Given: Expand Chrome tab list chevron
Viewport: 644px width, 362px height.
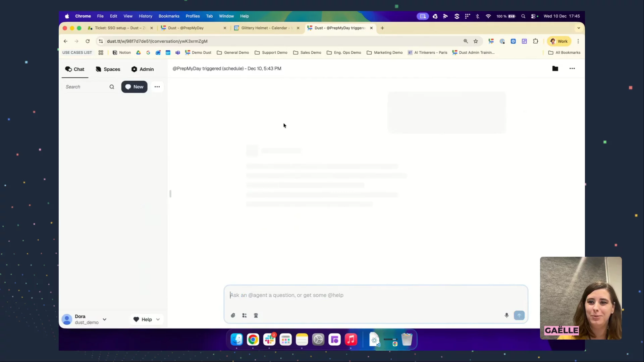Looking at the screenshot, I should coord(579,28).
